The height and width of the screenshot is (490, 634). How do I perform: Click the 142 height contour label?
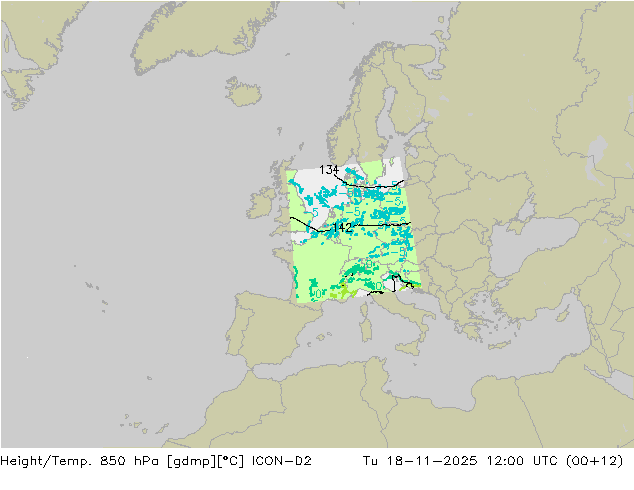(x=342, y=228)
